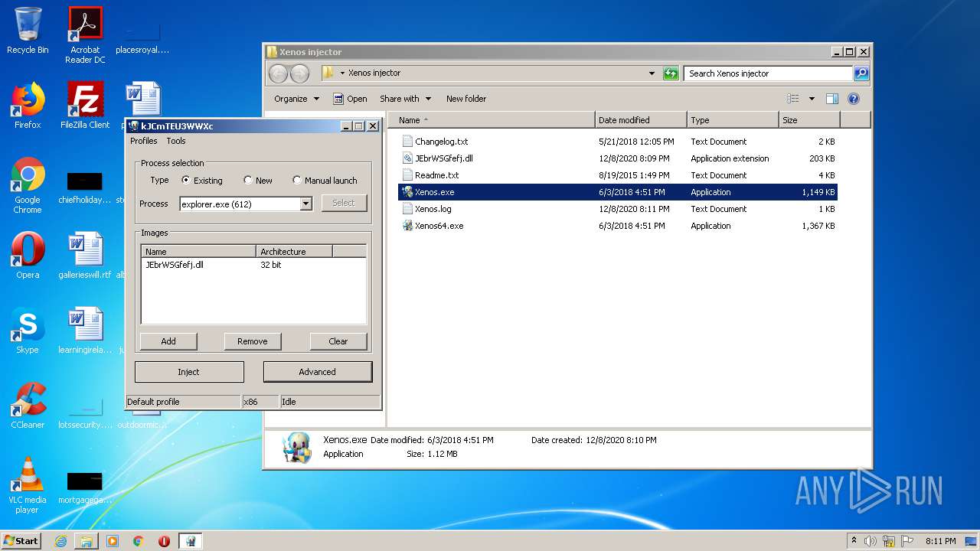Sort files by Date modified column

click(641, 120)
